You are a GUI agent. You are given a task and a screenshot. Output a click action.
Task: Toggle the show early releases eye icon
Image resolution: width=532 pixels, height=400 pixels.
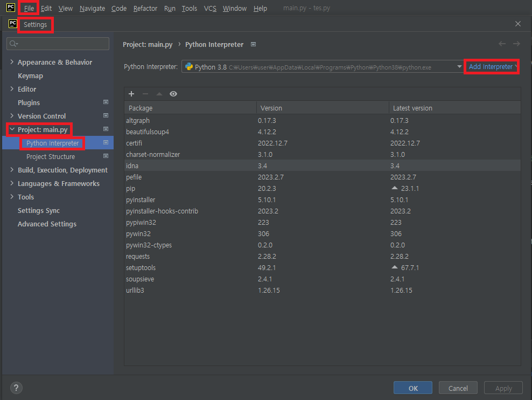(173, 94)
